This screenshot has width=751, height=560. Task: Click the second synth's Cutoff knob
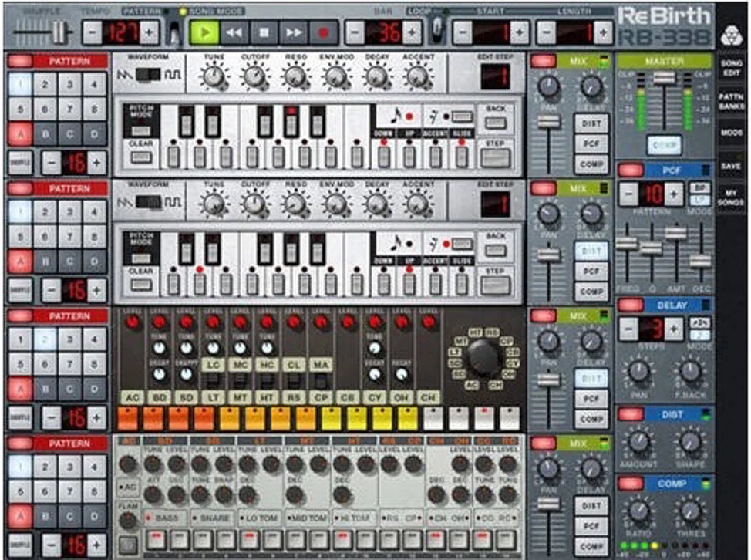[x=254, y=204]
